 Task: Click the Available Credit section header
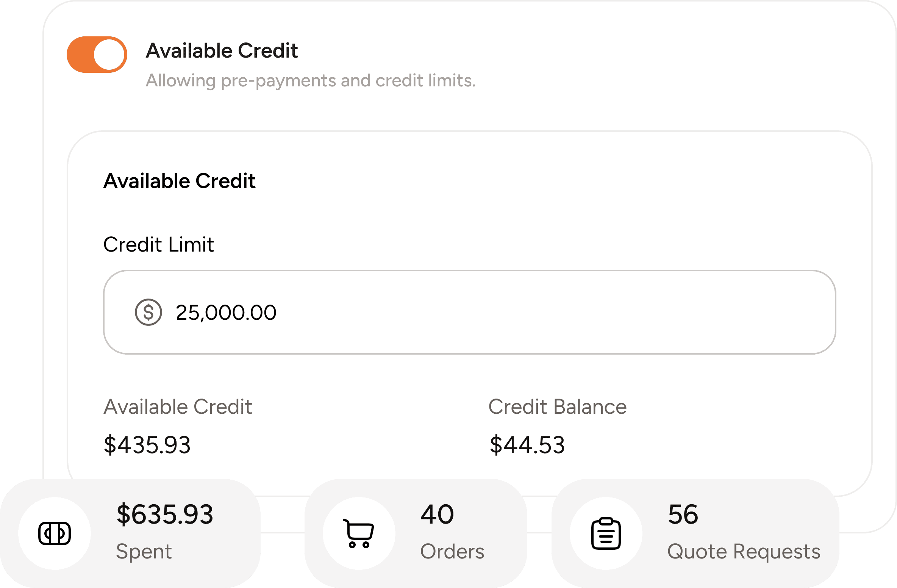coord(180,181)
